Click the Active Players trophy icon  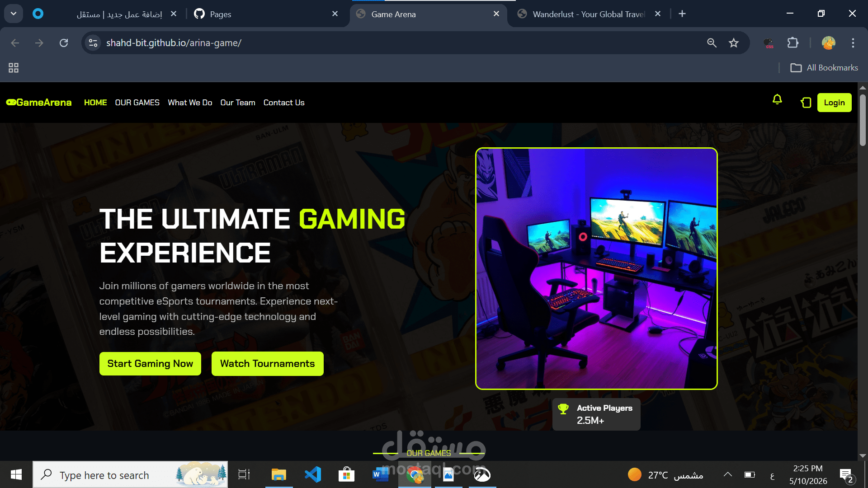click(563, 409)
